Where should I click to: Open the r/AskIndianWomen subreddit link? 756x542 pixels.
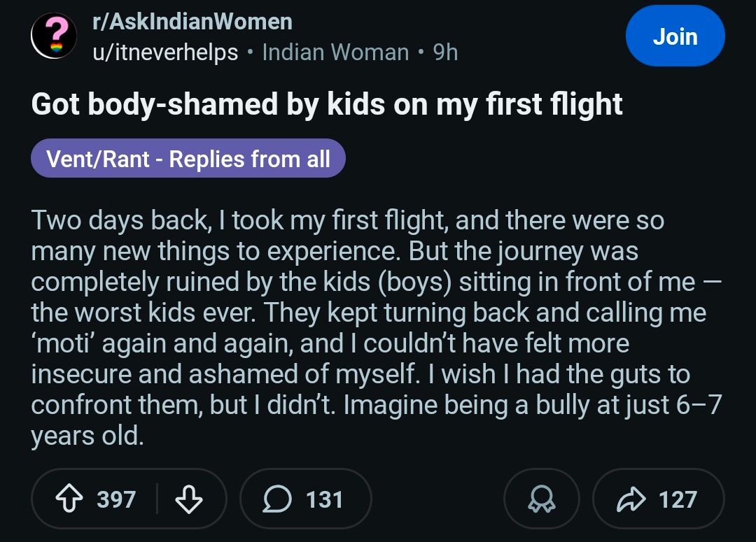pos(192,22)
